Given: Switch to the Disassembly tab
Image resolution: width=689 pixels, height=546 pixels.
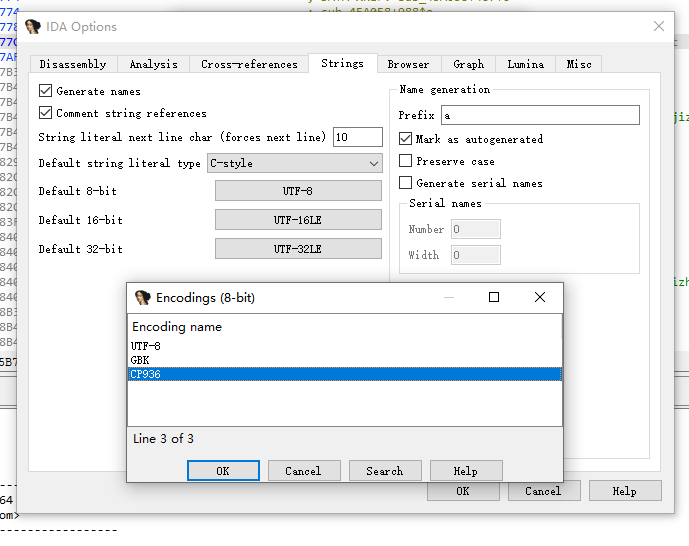Looking at the screenshot, I should (73, 64).
